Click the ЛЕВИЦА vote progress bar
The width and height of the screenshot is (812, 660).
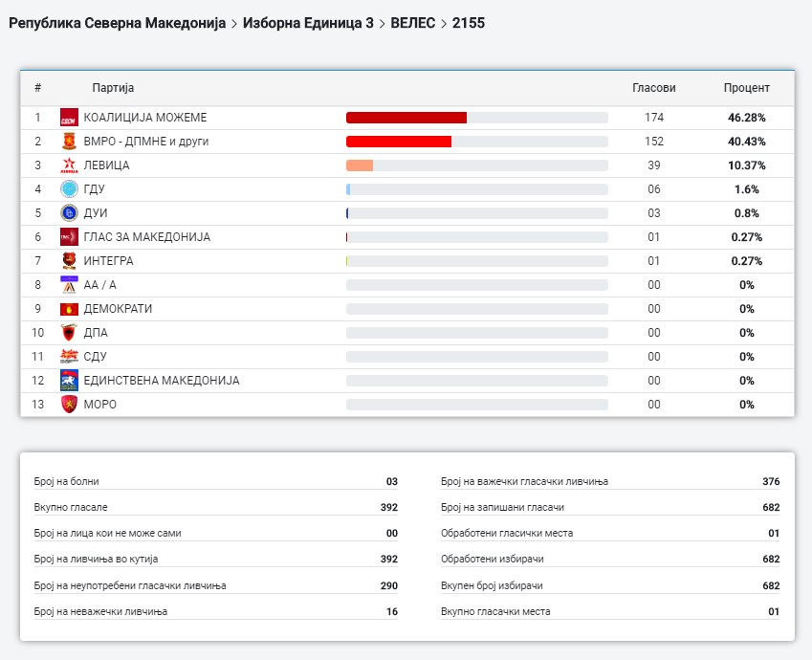tap(476, 165)
